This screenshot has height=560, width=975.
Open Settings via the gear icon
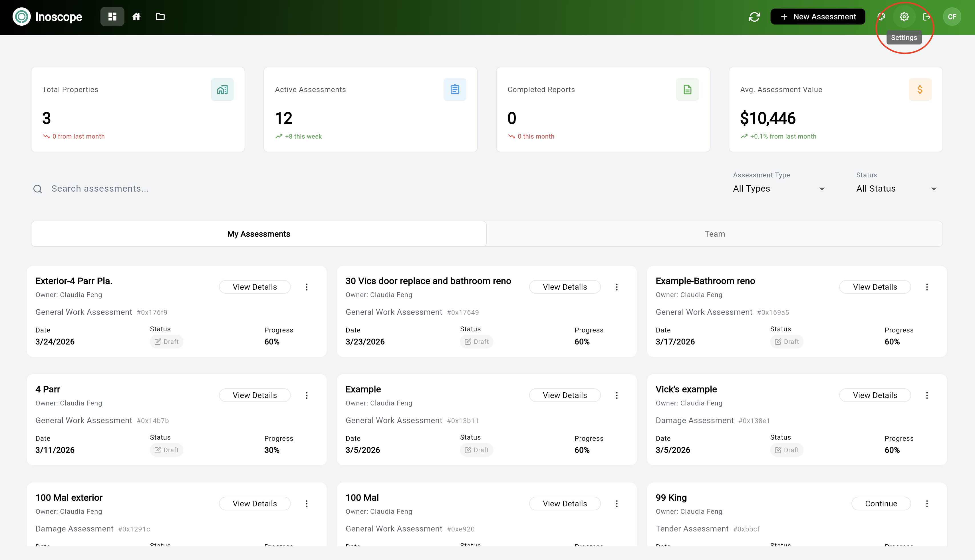904,17
